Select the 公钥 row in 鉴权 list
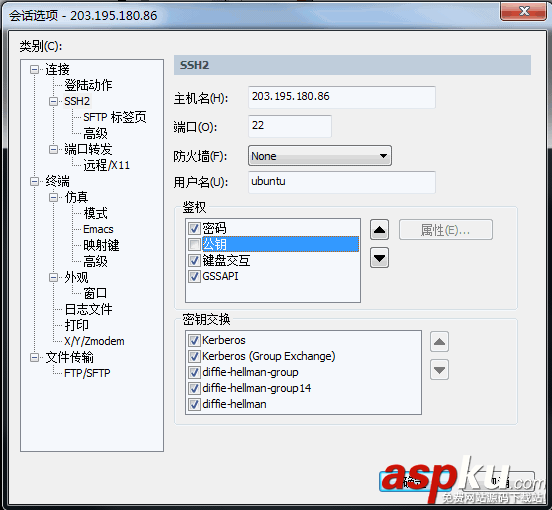The width and height of the screenshot is (552, 510). pos(280,244)
